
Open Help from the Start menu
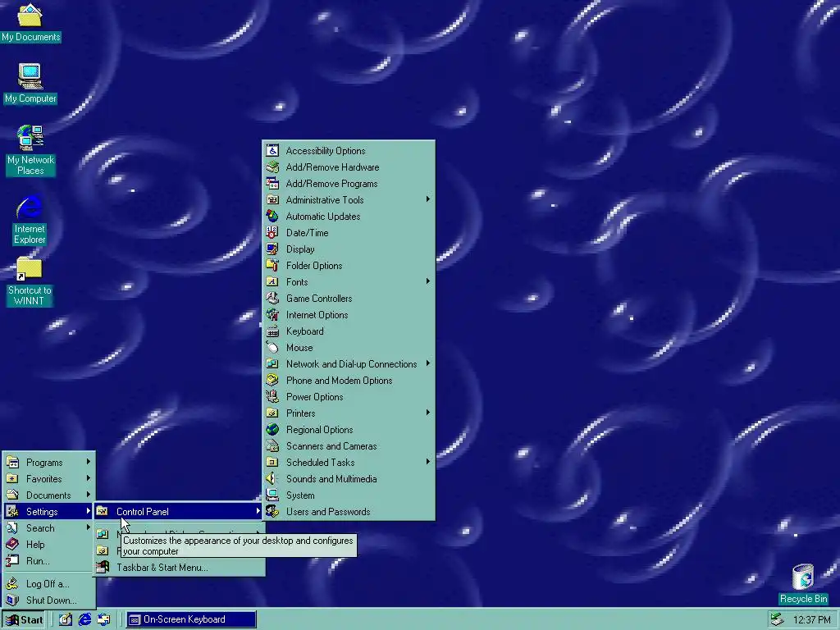point(48,545)
